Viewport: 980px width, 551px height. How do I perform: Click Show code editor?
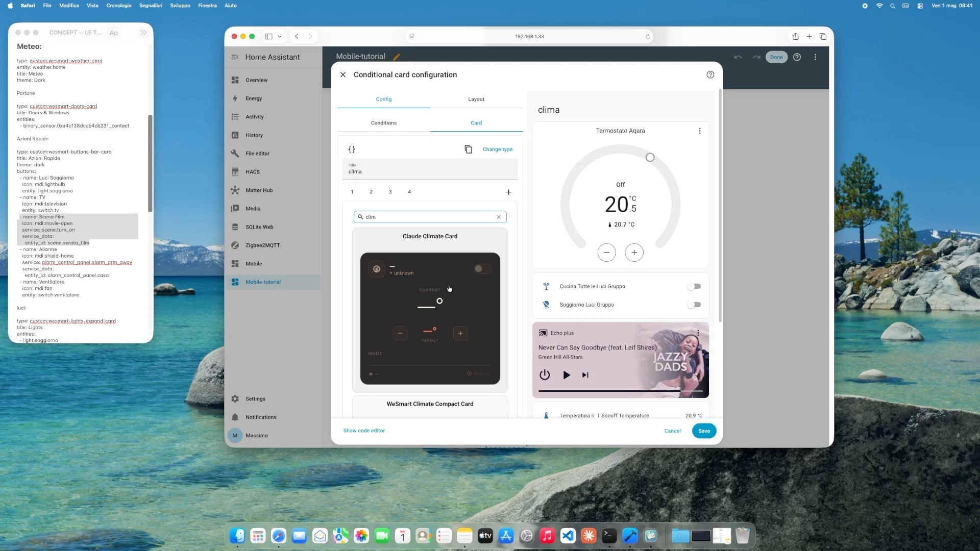coord(364,431)
